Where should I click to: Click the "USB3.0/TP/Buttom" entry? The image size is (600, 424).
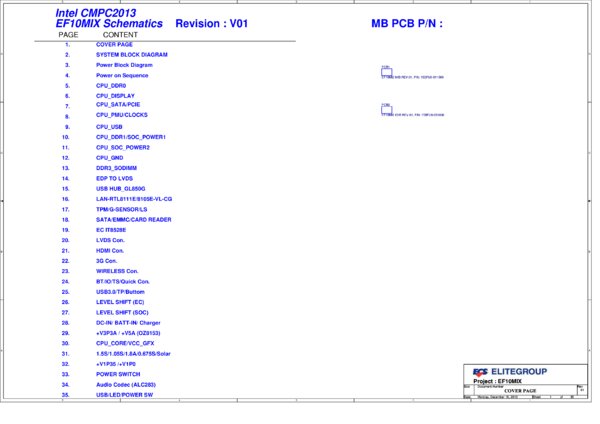pyautogui.click(x=120, y=292)
